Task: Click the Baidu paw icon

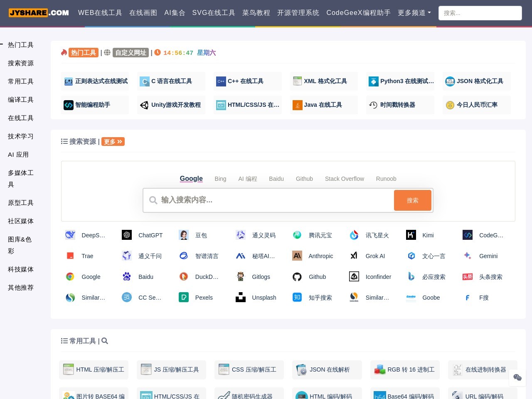Action: 127,276
